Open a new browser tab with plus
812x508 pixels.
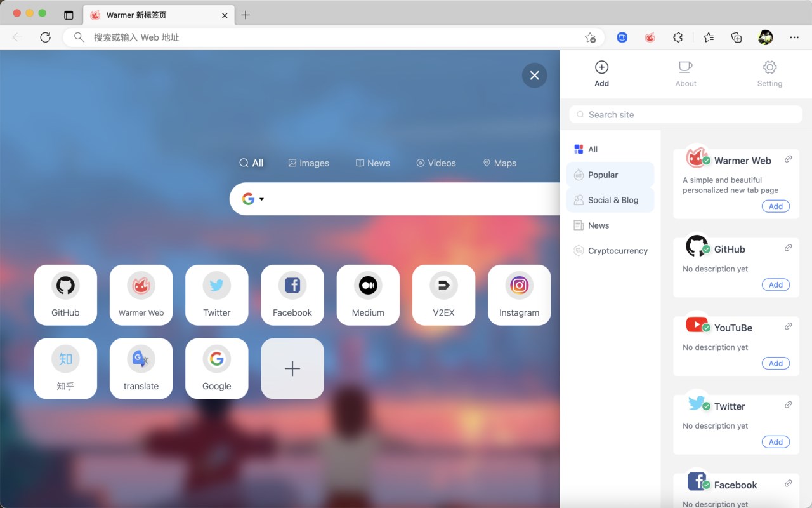coord(246,15)
